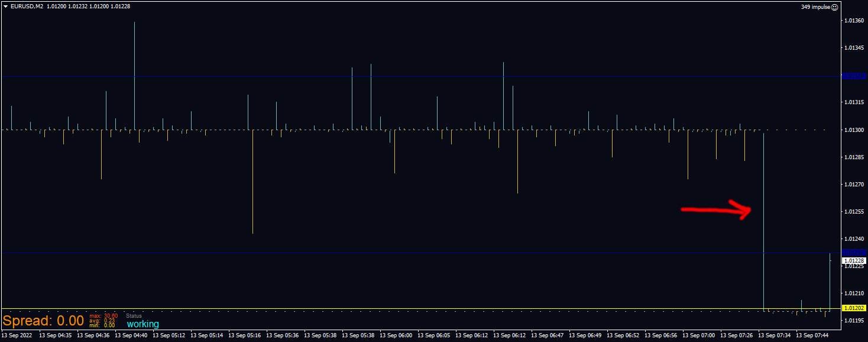Click the 13 Sep 06:05 time label
868x342 pixels.
(434, 335)
